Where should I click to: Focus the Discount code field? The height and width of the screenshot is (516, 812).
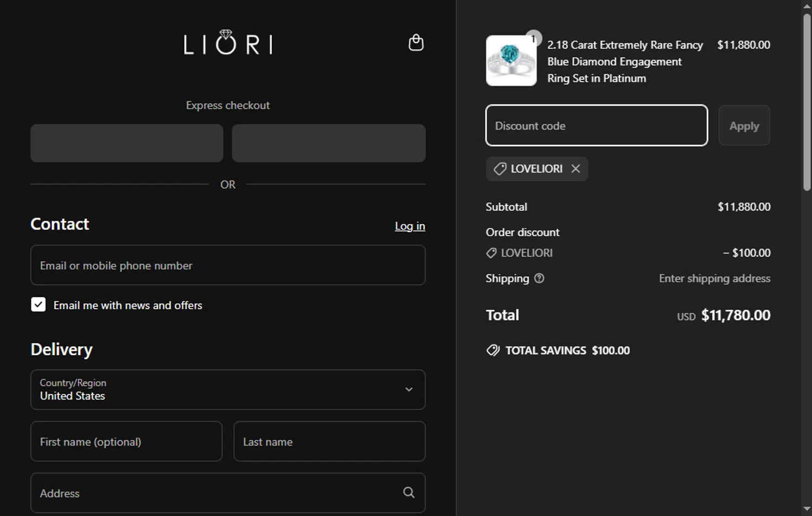pos(597,126)
